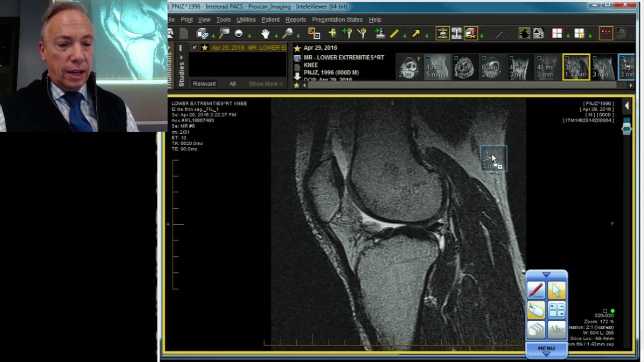Click the black-yellow invert image icon
This screenshot has height=362, width=644.
(524, 34)
